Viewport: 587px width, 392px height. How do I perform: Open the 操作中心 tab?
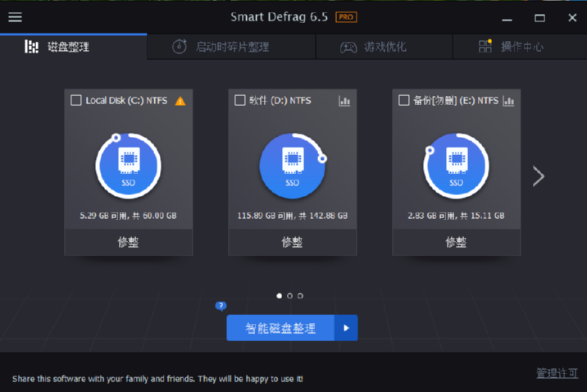520,47
